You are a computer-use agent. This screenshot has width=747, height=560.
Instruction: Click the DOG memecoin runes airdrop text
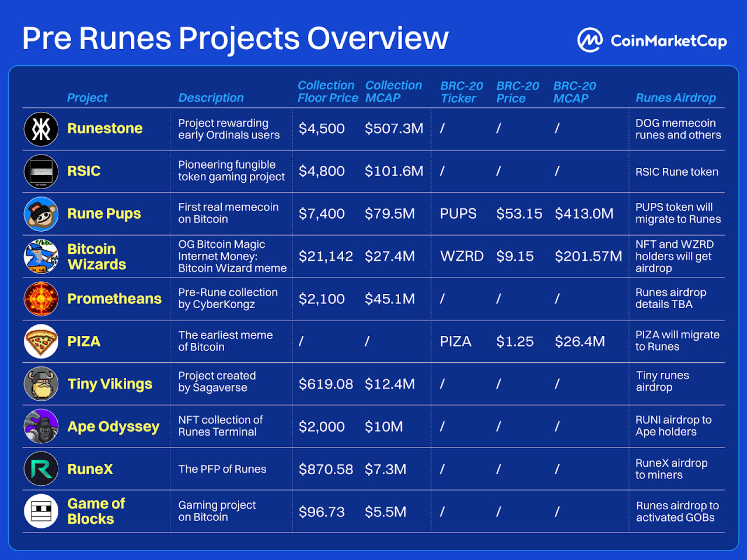pos(678,129)
